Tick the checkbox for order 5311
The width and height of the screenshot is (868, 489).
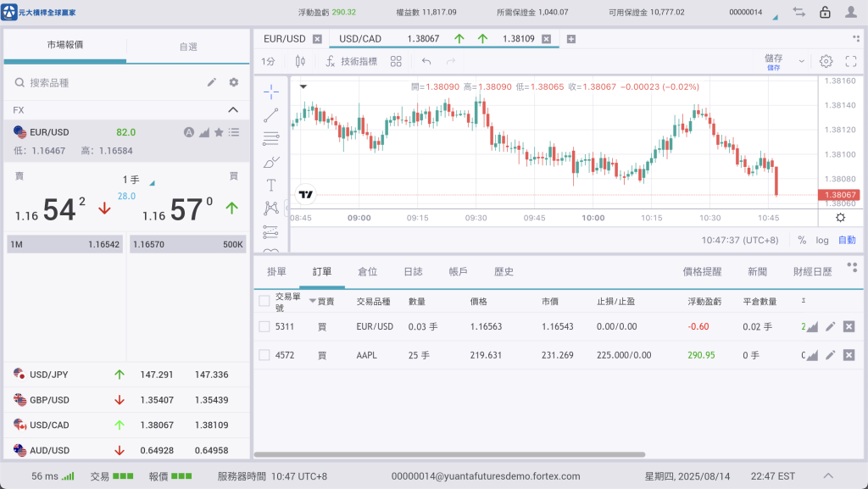(x=264, y=326)
